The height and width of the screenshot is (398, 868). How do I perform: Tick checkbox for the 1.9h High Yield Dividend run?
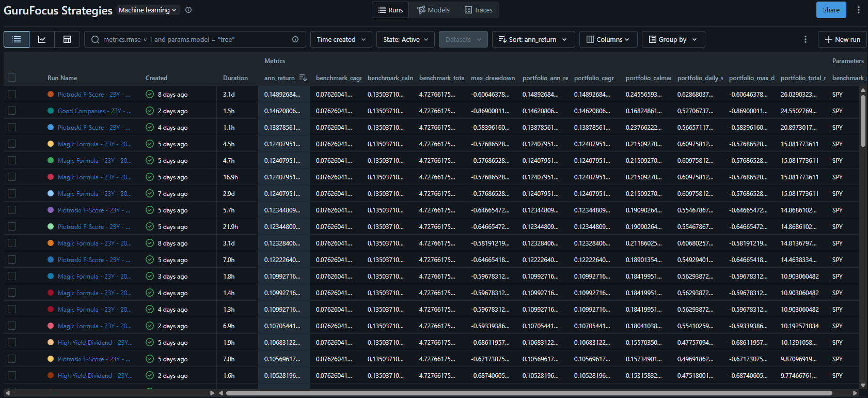[12, 343]
